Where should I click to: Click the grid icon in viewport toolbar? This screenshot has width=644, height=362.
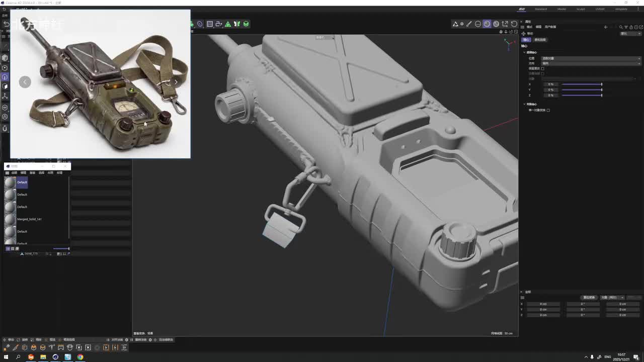[x=210, y=24]
